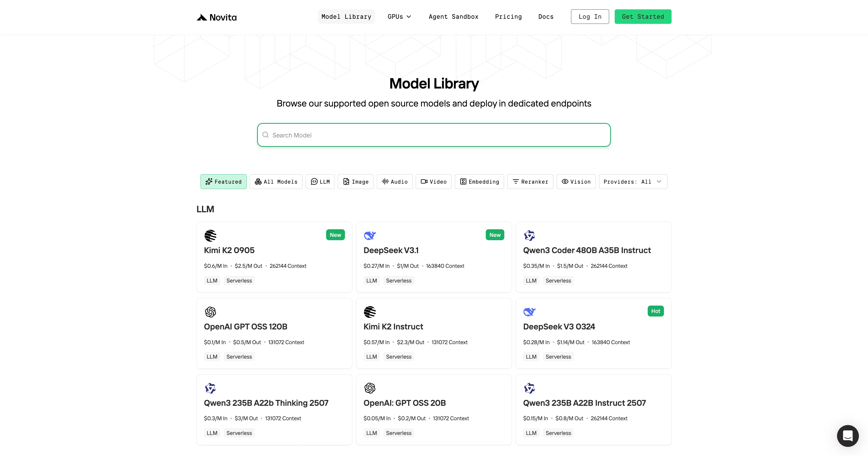
Task: Open OpenAI GPT OSS 120B title
Action: click(246, 327)
